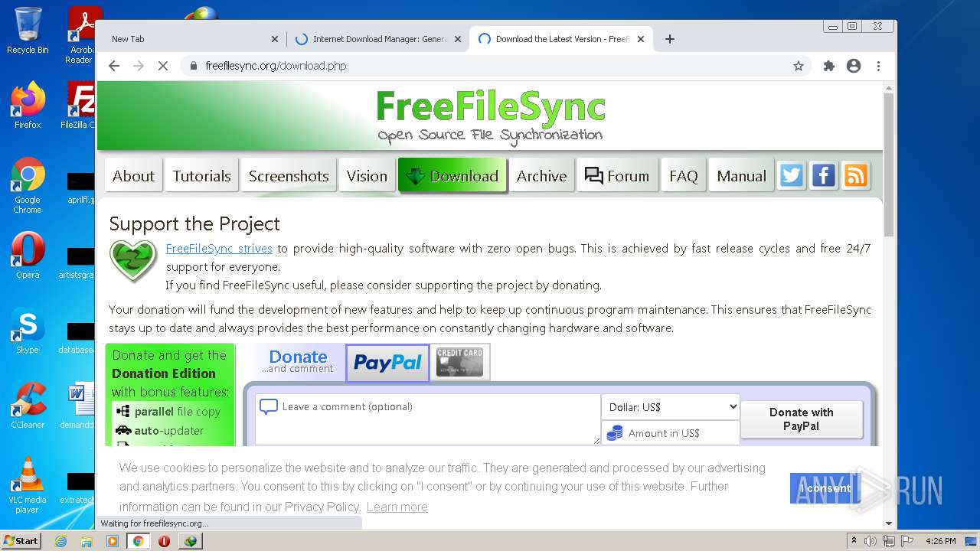Close the New Tab tab
Image resolution: width=980 pixels, height=551 pixels.
pyautogui.click(x=275, y=39)
